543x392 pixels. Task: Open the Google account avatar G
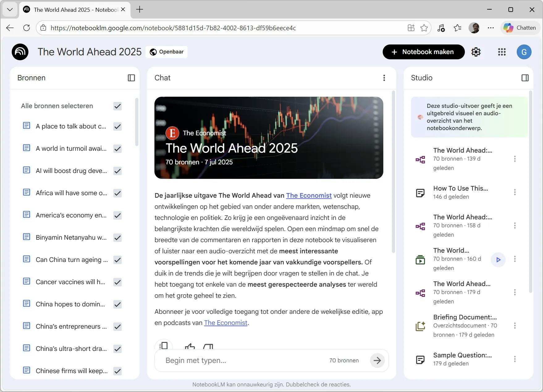click(x=524, y=52)
